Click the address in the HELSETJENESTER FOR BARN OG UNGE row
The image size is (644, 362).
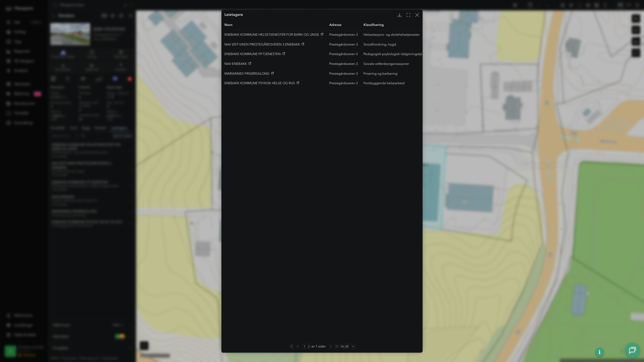[x=343, y=35]
